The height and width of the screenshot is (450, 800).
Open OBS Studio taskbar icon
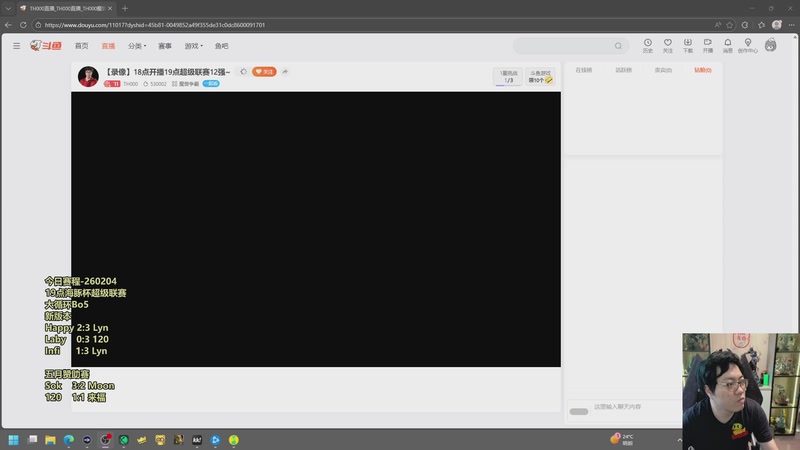pos(105,440)
